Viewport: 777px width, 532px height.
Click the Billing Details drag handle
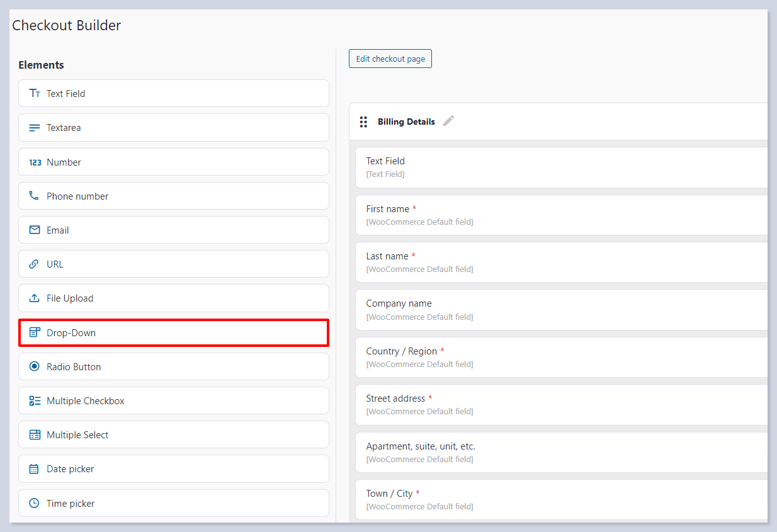click(x=363, y=122)
